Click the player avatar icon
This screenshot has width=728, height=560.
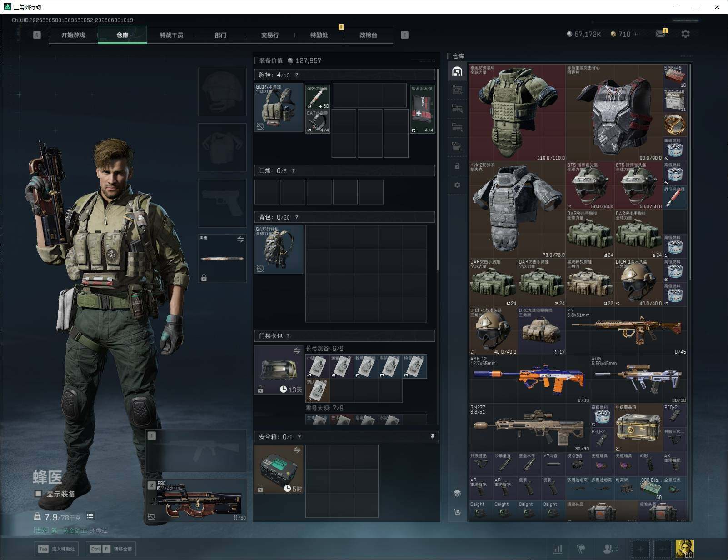point(684,549)
